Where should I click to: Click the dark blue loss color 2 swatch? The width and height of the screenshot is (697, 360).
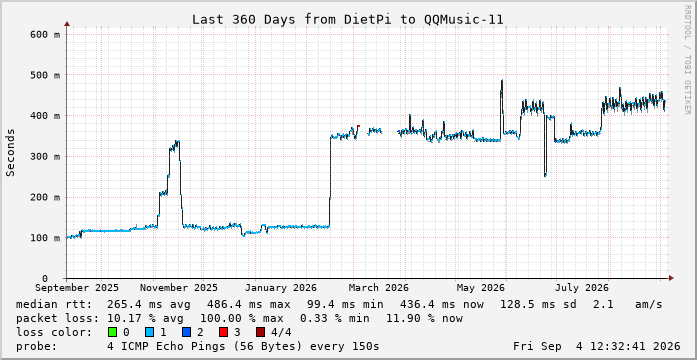tap(186, 332)
